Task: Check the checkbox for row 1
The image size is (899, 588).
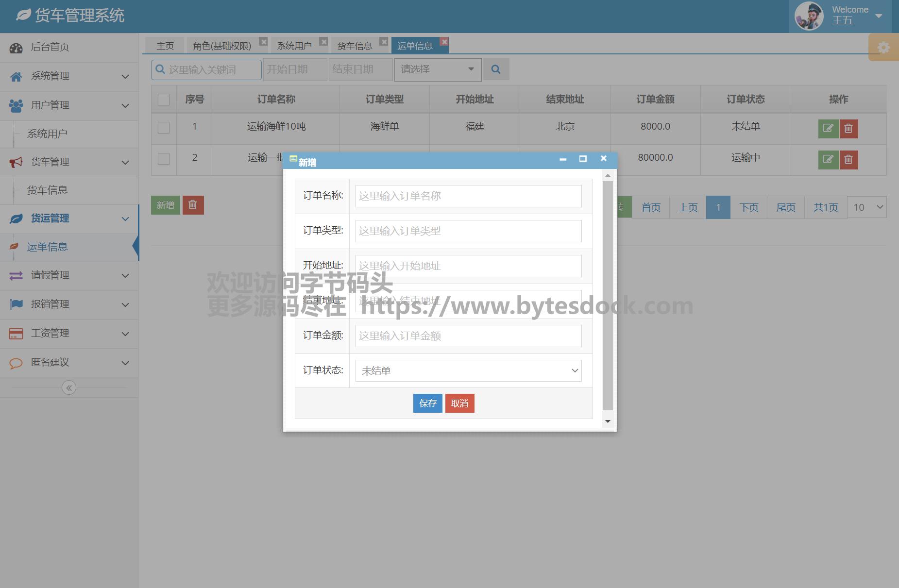Action: click(x=164, y=127)
